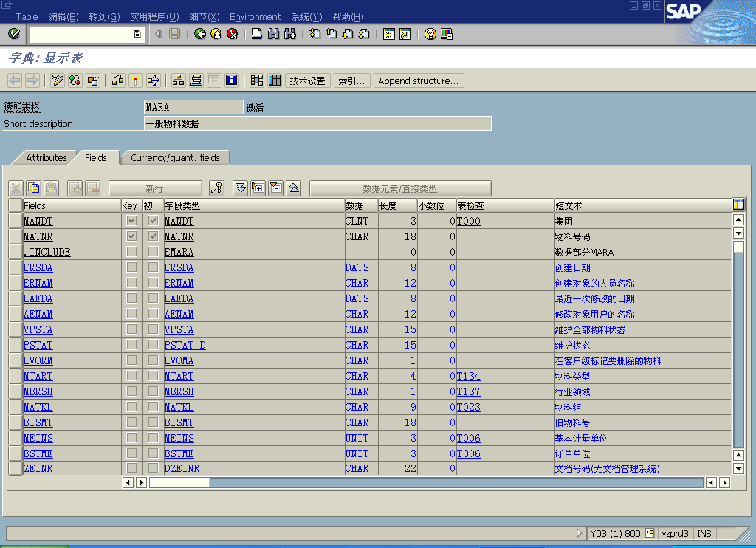Toggle the Key checkbox for MTART

131,376
